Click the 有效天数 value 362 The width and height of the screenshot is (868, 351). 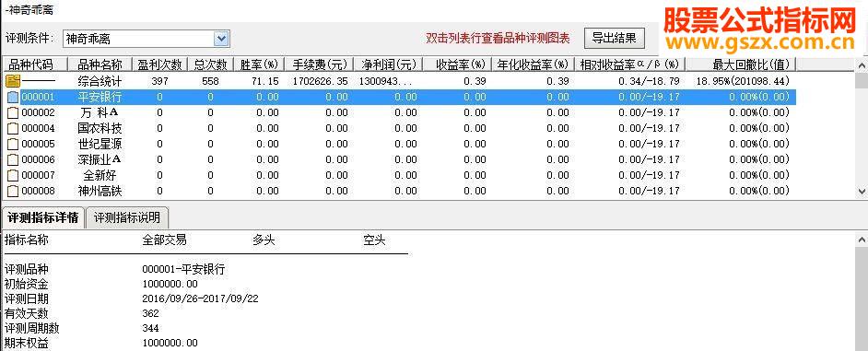click(x=150, y=313)
